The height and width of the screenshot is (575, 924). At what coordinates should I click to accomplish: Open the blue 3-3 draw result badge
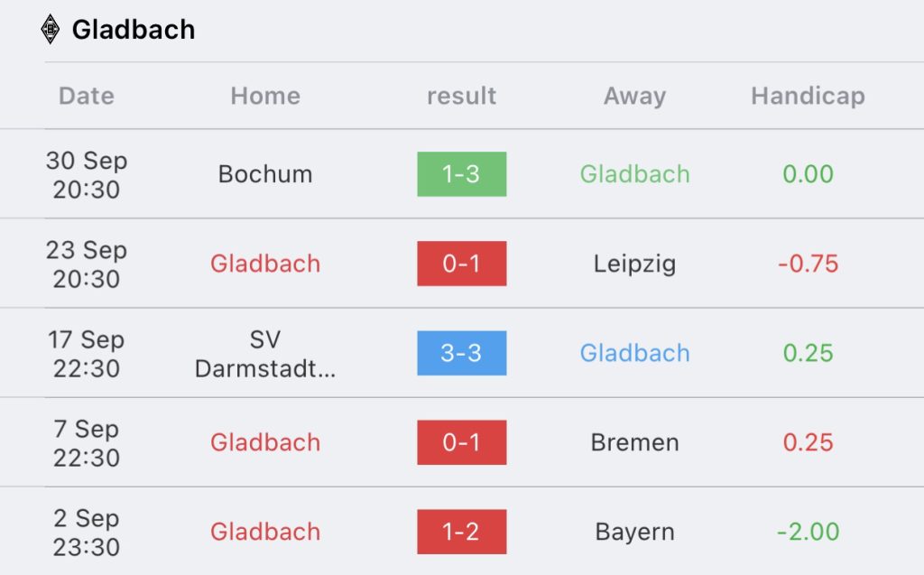pyautogui.click(x=461, y=353)
